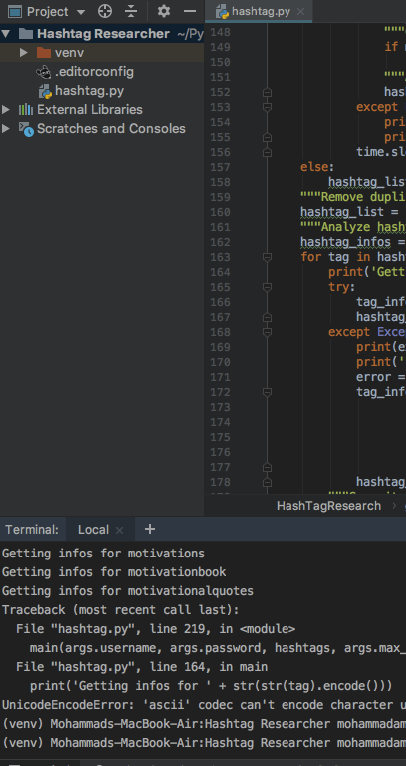Close the Local terminal session
This screenshot has width=406, height=766.
pyautogui.click(x=119, y=531)
